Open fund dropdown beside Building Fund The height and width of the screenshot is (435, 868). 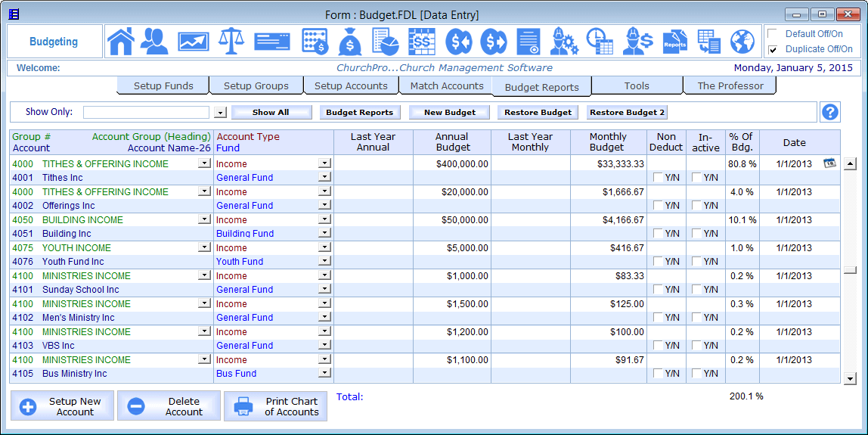coord(325,233)
